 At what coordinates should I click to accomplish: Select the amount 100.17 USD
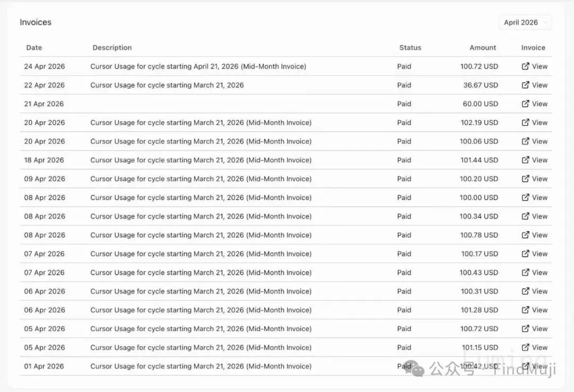[479, 254]
